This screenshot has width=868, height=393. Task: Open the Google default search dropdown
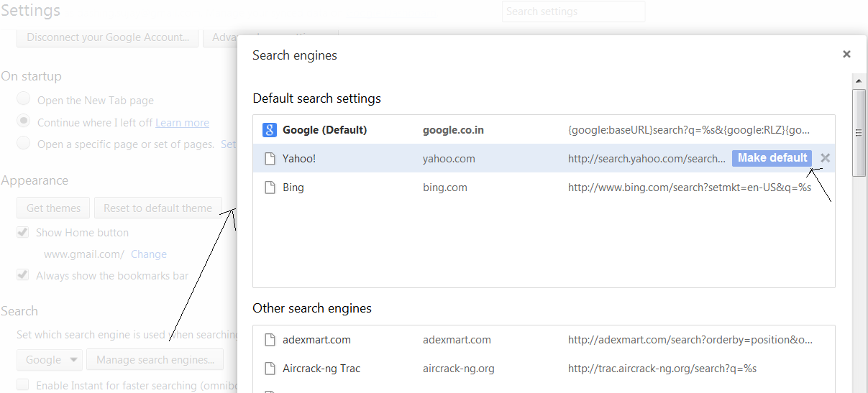point(50,359)
